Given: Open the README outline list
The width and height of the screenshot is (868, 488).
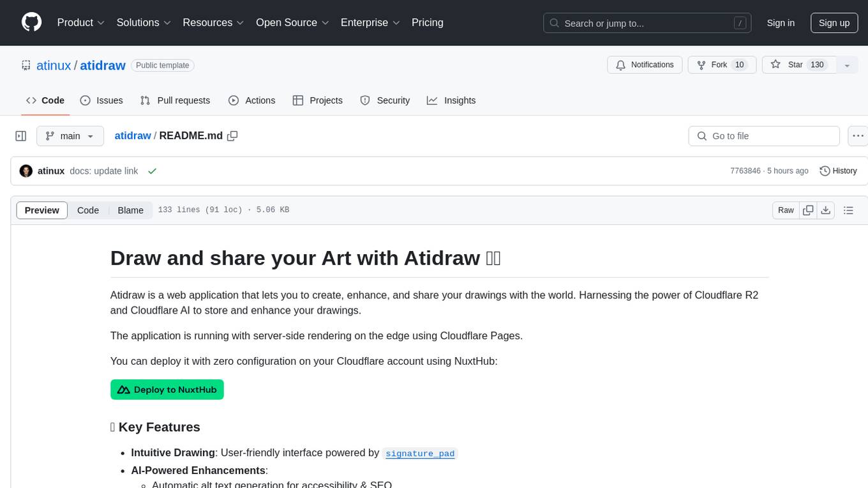Looking at the screenshot, I should coord(848,210).
